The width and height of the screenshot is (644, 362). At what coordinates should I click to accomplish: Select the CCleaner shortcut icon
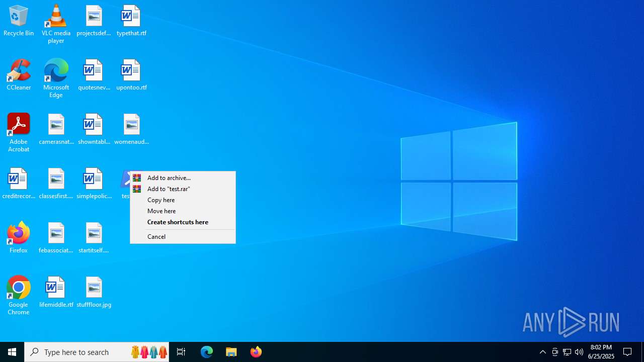tap(19, 75)
